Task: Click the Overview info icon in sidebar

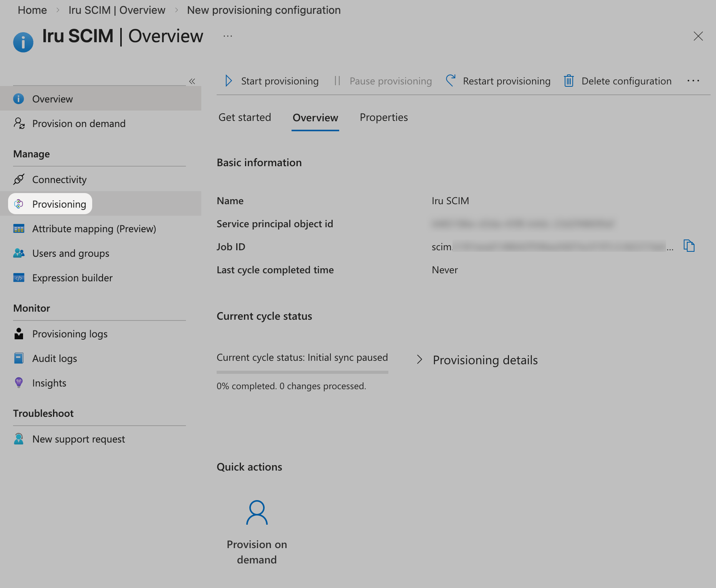Action: point(18,99)
